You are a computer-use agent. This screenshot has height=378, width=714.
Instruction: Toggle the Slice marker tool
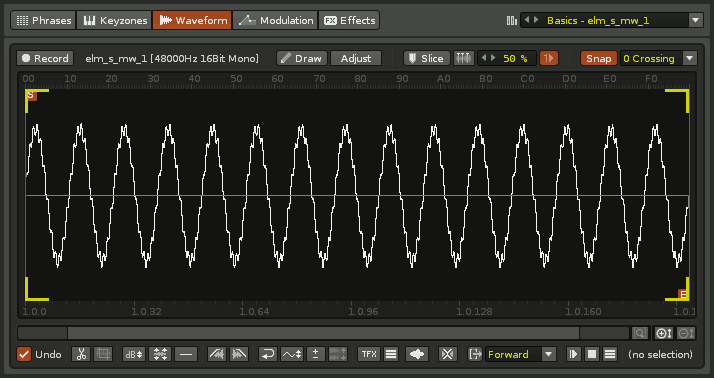427,58
